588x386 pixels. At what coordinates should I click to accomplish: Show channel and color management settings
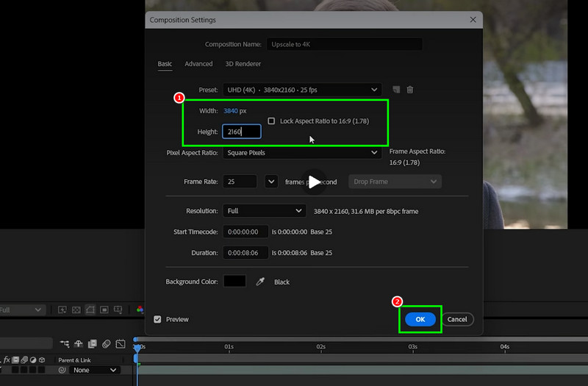[140, 310]
